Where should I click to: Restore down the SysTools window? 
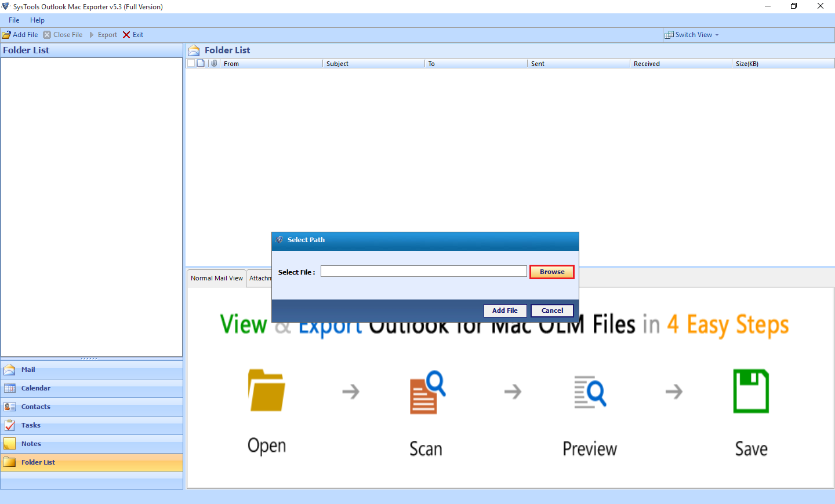click(x=794, y=6)
